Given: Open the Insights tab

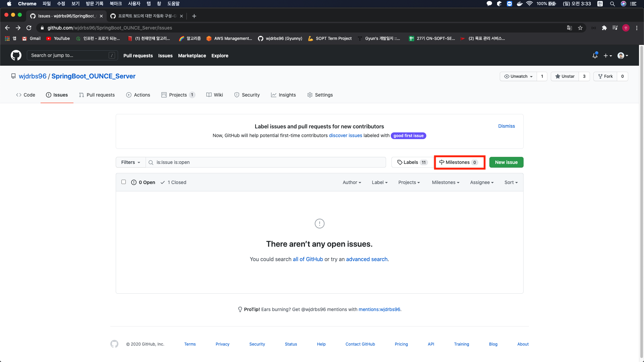Looking at the screenshot, I should (x=283, y=95).
